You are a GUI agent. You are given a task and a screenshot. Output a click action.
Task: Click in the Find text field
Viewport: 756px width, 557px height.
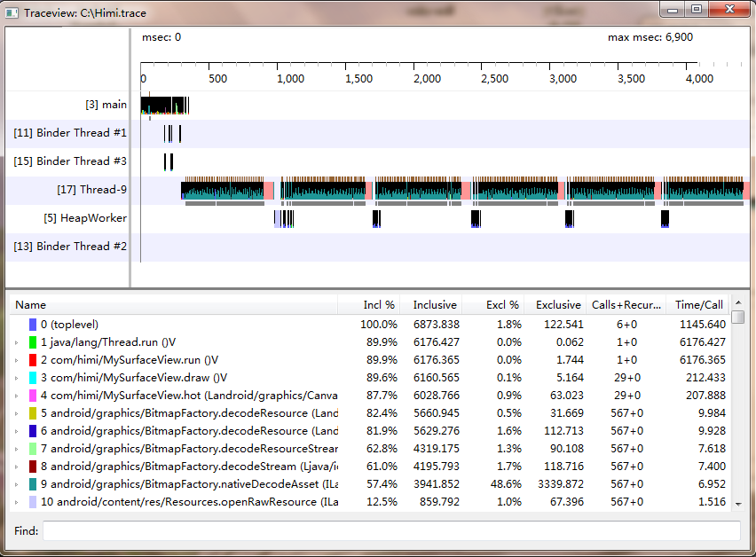pos(390,530)
